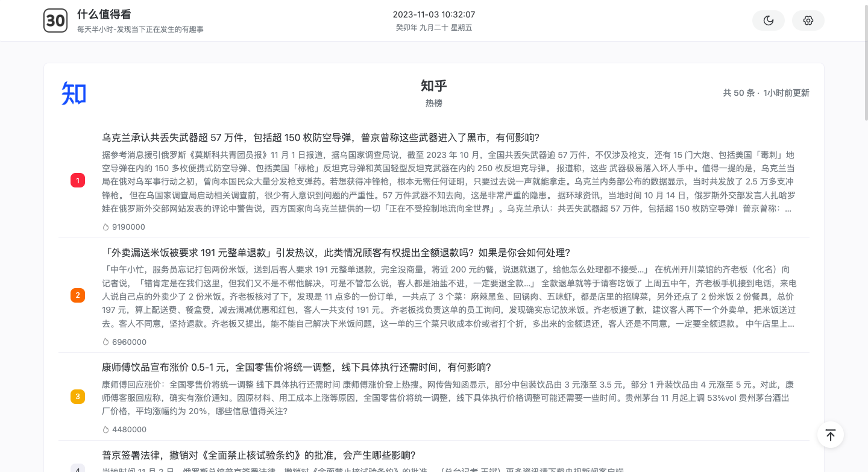The height and width of the screenshot is (472, 868).
Task: Open the headline about Ukraine losing weapons
Action: [321, 137]
